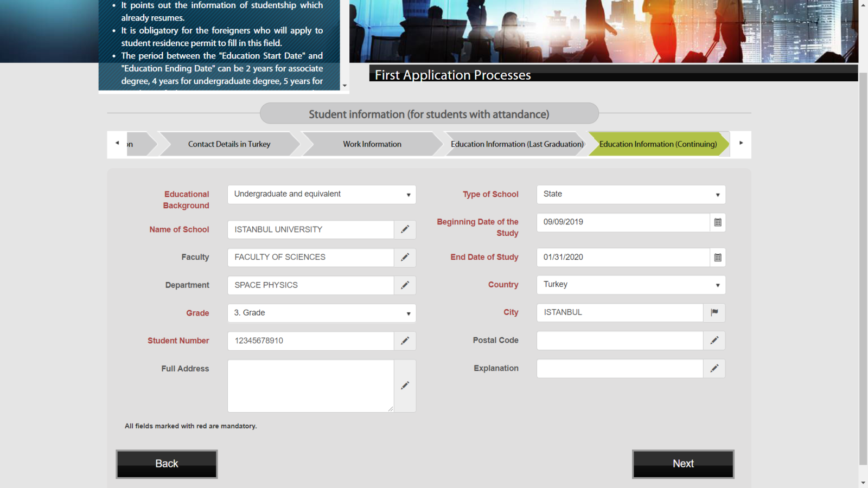Click the Full Address pencil icon
868x488 pixels.
coord(405,386)
